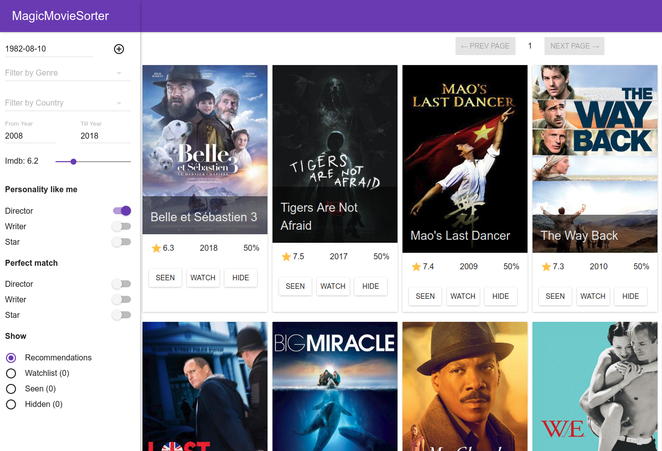The height and width of the screenshot is (451, 662).
Task: Open the Mao's Last Dancer poster
Action: click(465, 159)
